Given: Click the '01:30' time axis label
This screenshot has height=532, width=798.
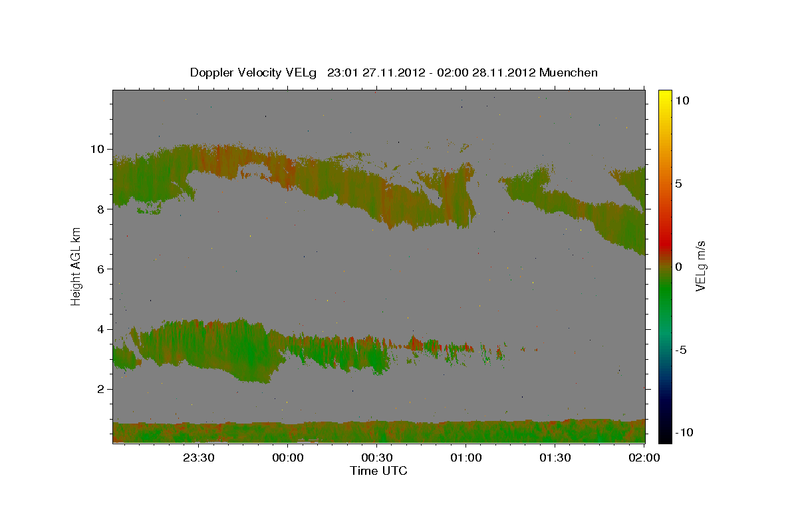Looking at the screenshot, I should coord(555,458).
